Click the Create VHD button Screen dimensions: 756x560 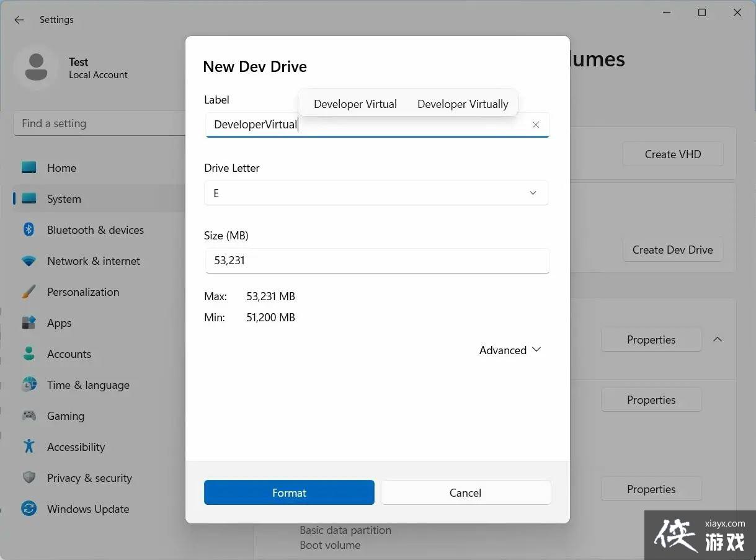(x=672, y=154)
